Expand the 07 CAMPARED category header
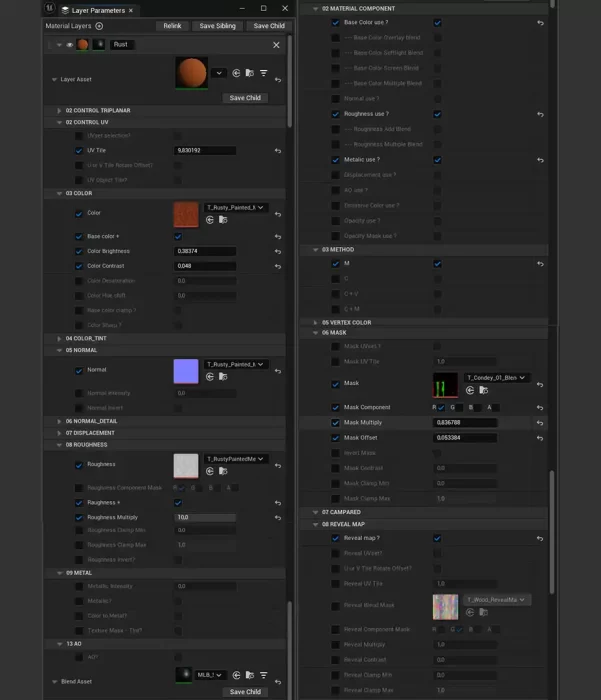This screenshot has width=601, height=700. point(314,512)
